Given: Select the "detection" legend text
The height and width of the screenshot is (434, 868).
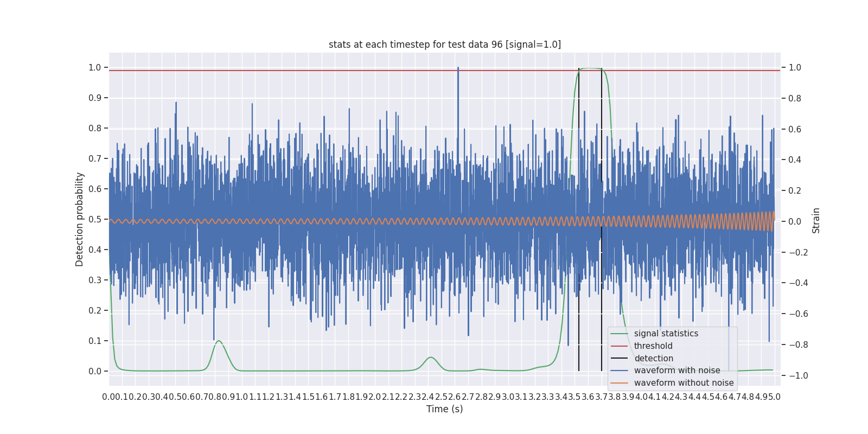Looking at the screenshot, I should point(654,359).
